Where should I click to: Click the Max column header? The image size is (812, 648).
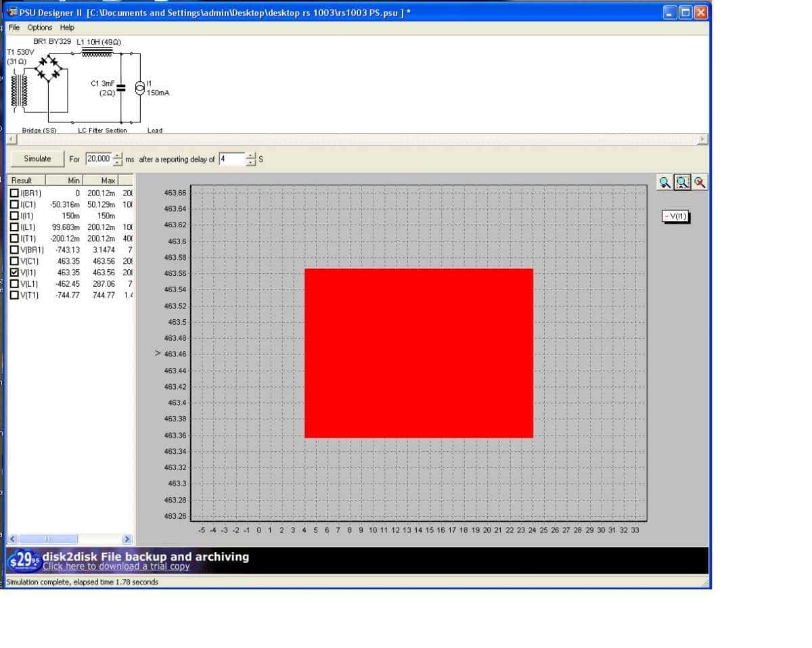(100, 181)
